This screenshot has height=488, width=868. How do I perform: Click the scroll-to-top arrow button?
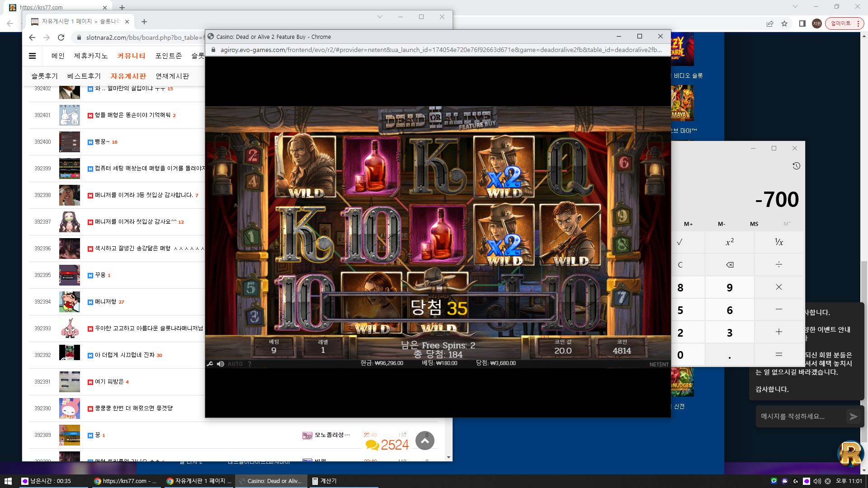click(425, 441)
